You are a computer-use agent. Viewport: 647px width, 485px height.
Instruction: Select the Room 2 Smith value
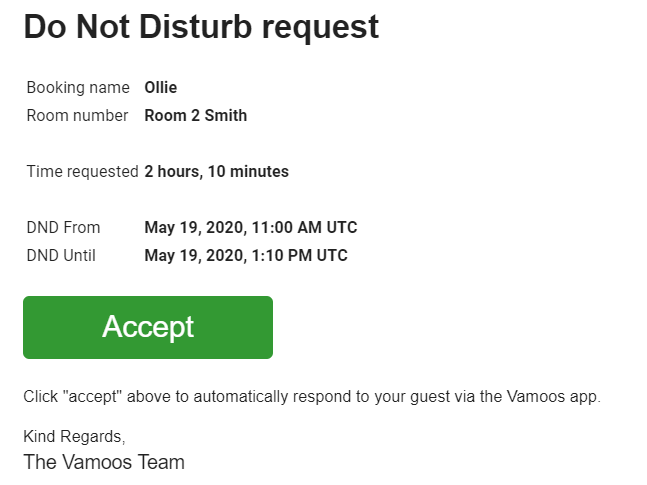196,116
